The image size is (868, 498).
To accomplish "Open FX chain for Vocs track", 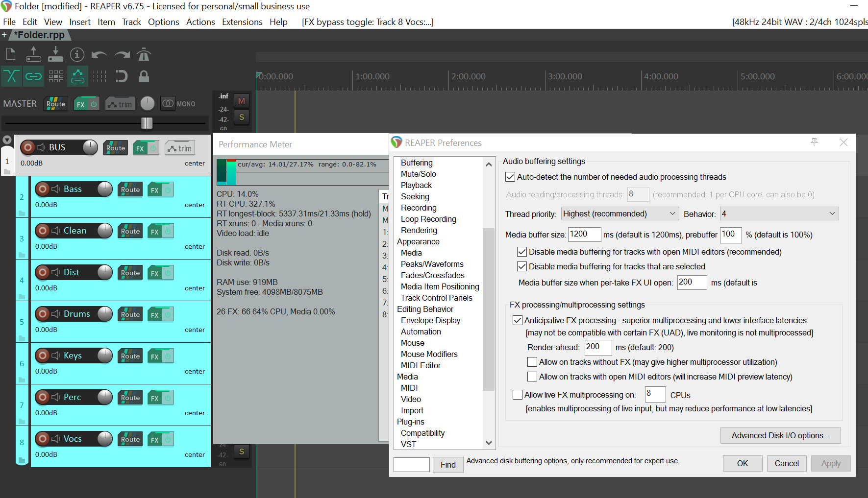I will 155,440.
